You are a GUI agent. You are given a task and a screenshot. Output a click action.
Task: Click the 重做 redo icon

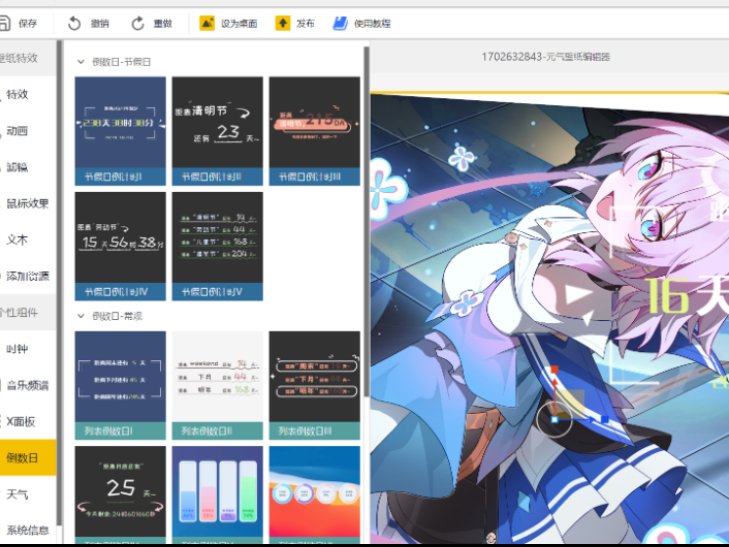coord(138,23)
